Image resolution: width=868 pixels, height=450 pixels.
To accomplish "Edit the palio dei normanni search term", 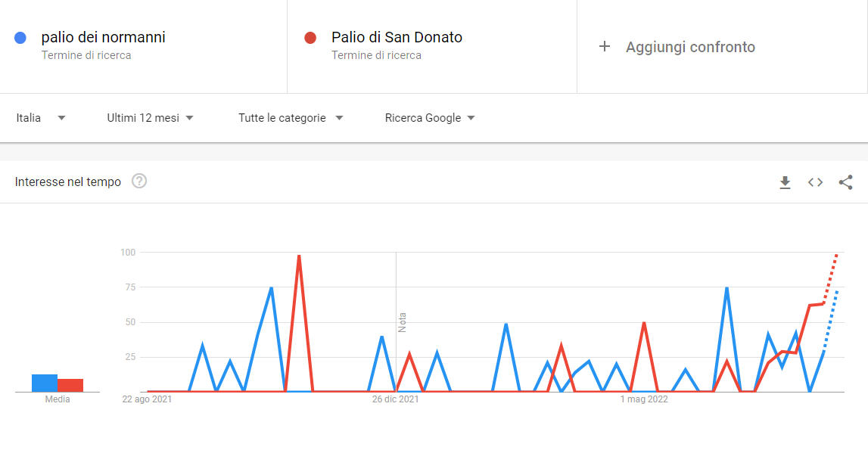I will (x=103, y=37).
